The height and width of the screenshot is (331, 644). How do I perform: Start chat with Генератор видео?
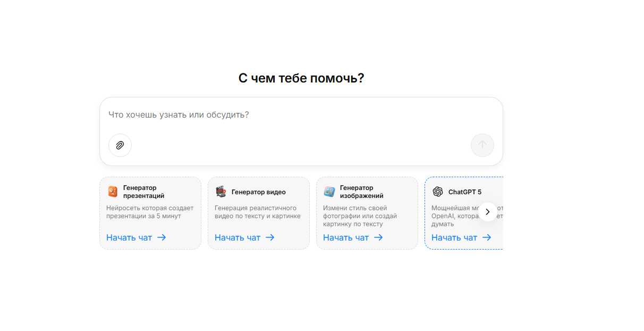tap(238, 237)
